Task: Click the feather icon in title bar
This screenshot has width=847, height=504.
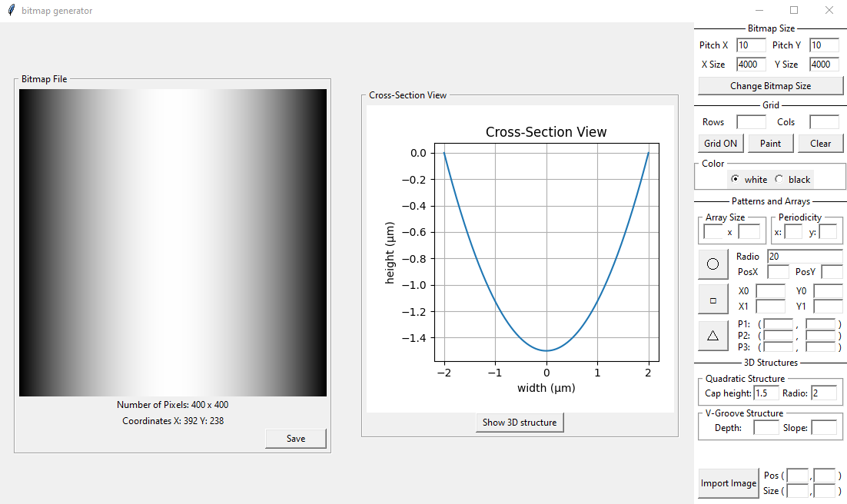Action: [x=11, y=10]
